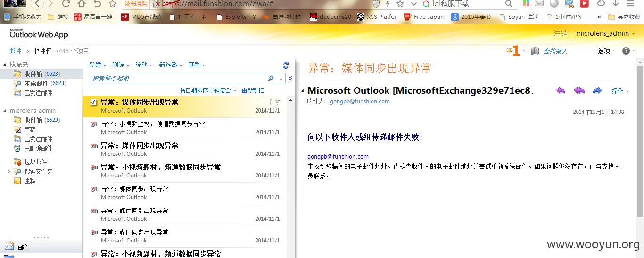Open the 新建 dropdown menu
Image resolution: width=644 pixels, height=258 pixels.
coord(98,65)
